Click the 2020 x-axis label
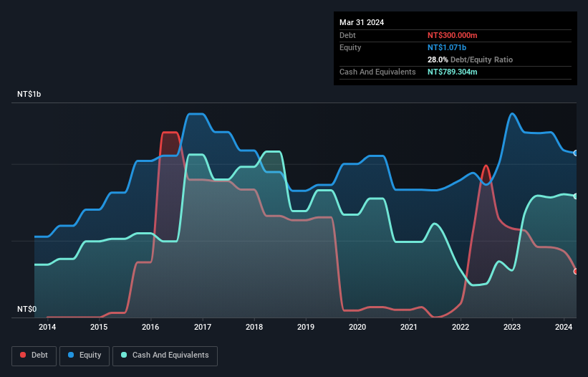The width and height of the screenshot is (588, 377). pyautogui.click(x=357, y=327)
